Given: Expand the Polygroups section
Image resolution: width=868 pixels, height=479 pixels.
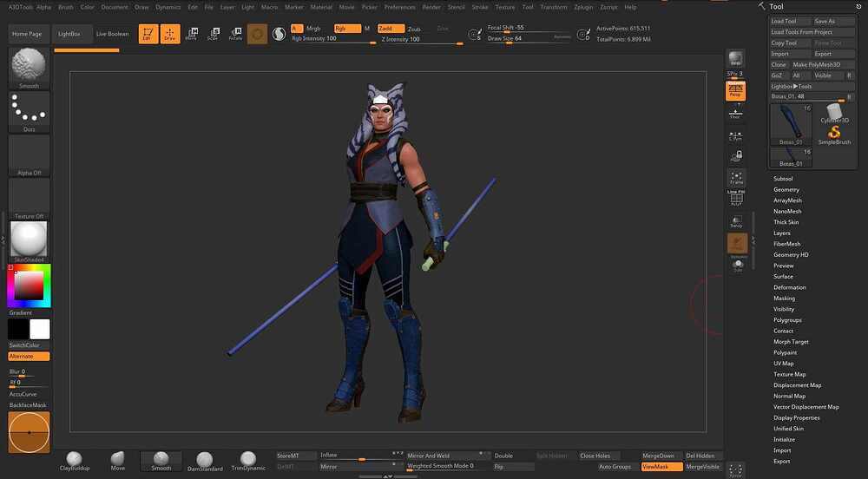Looking at the screenshot, I should [x=787, y=320].
